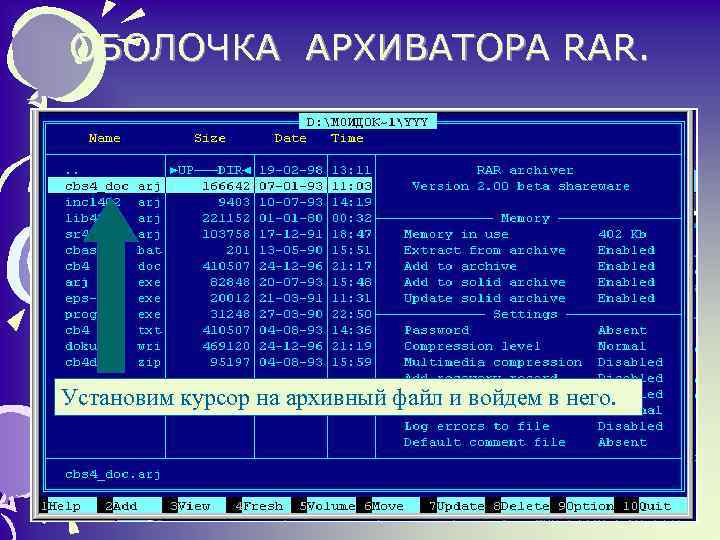Click time 00:32
The image size is (720, 540).
click(x=351, y=218)
